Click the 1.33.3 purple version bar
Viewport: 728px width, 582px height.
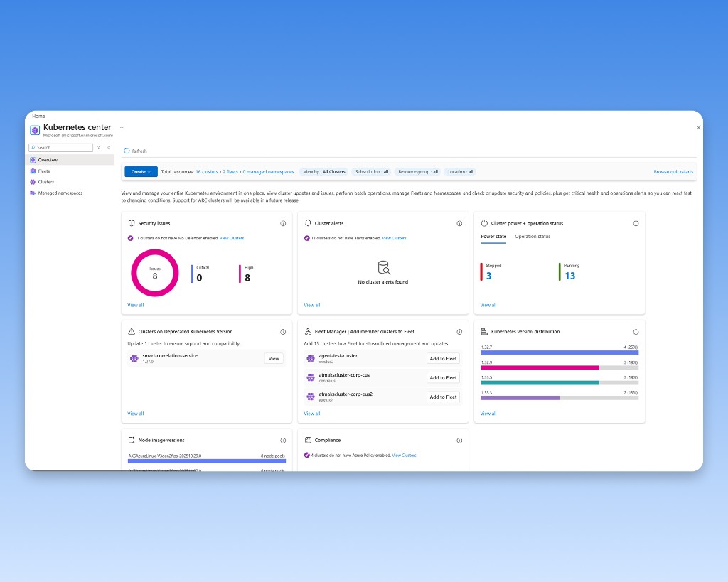[520, 398]
